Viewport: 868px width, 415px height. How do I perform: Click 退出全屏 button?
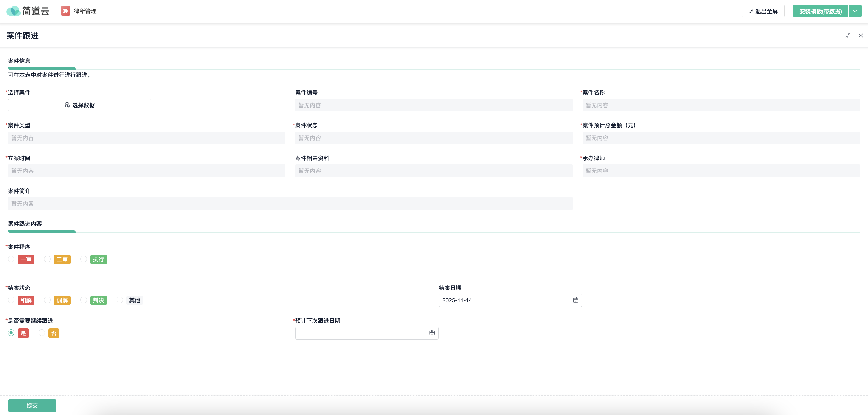tap(763, 11)
